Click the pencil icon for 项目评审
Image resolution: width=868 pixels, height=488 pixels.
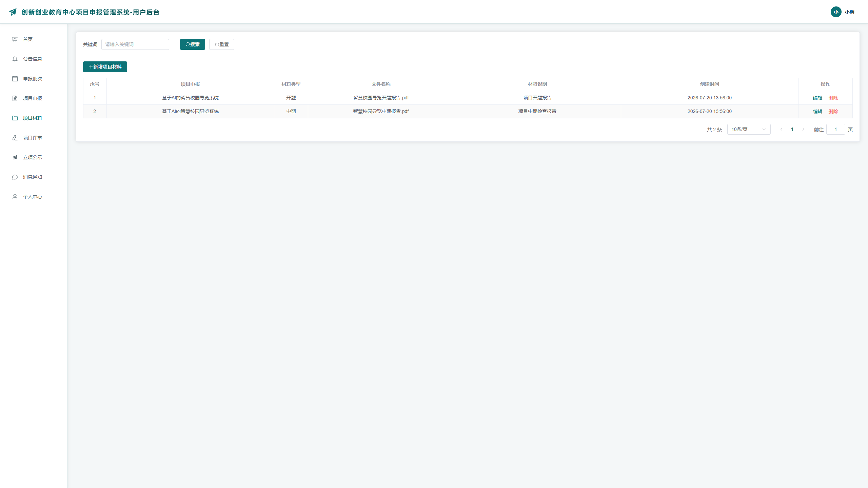pos(15,138)
